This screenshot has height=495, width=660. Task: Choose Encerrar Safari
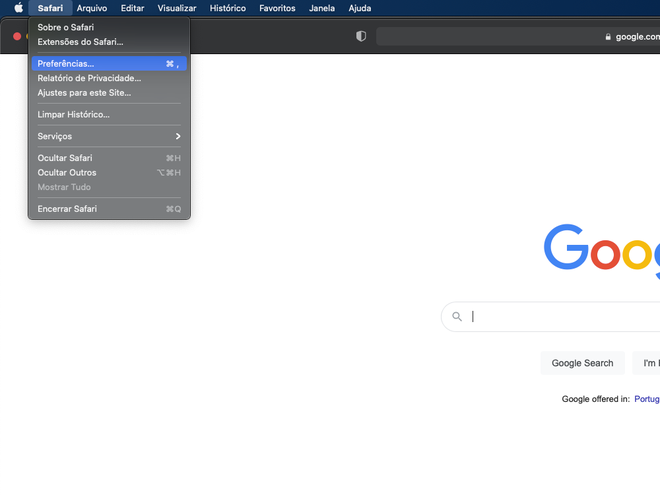point(109,209)
